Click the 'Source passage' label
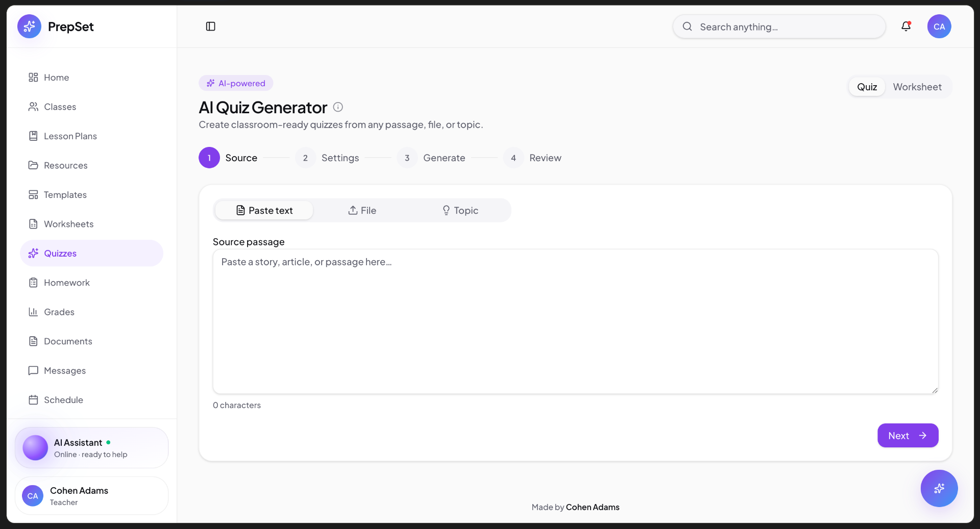The image size is (980, 529). tap(249, 242)
